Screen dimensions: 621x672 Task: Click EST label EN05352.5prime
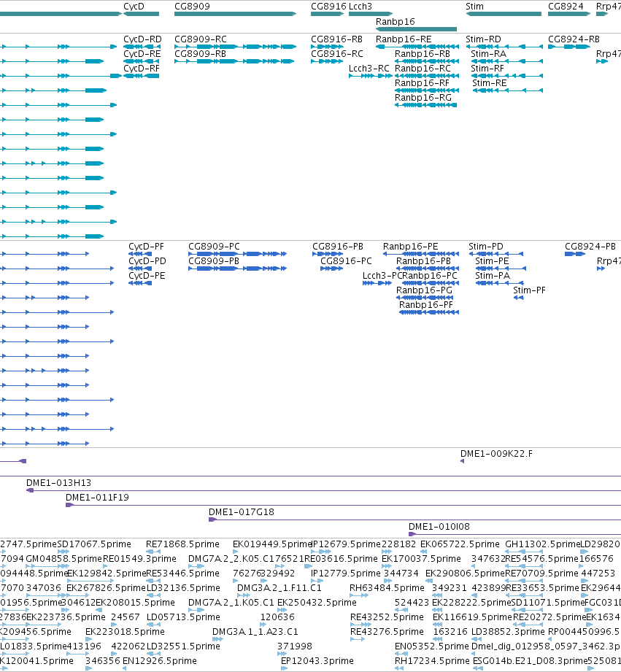(432, 646)
